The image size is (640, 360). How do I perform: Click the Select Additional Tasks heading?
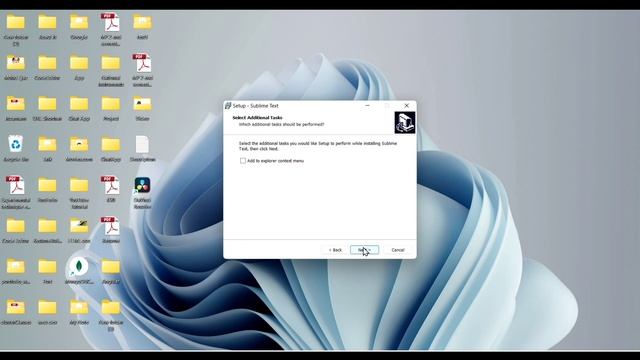tap(257, 118)
